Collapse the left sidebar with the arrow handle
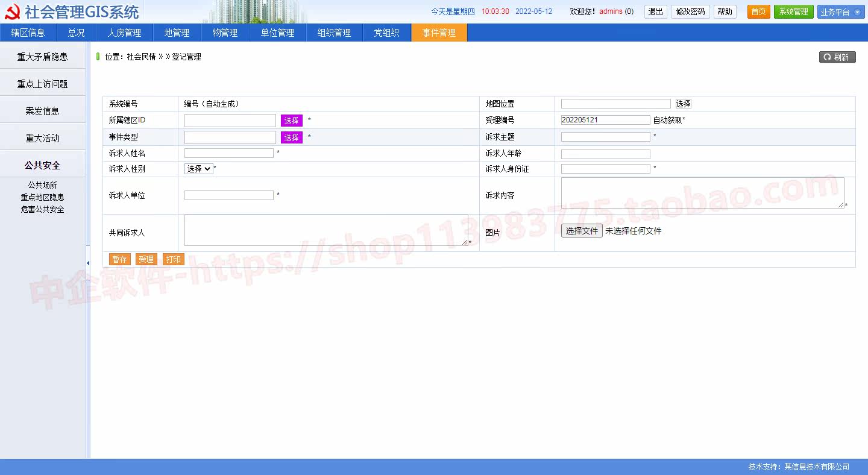 pyautogui.click(x=88, y=263)
